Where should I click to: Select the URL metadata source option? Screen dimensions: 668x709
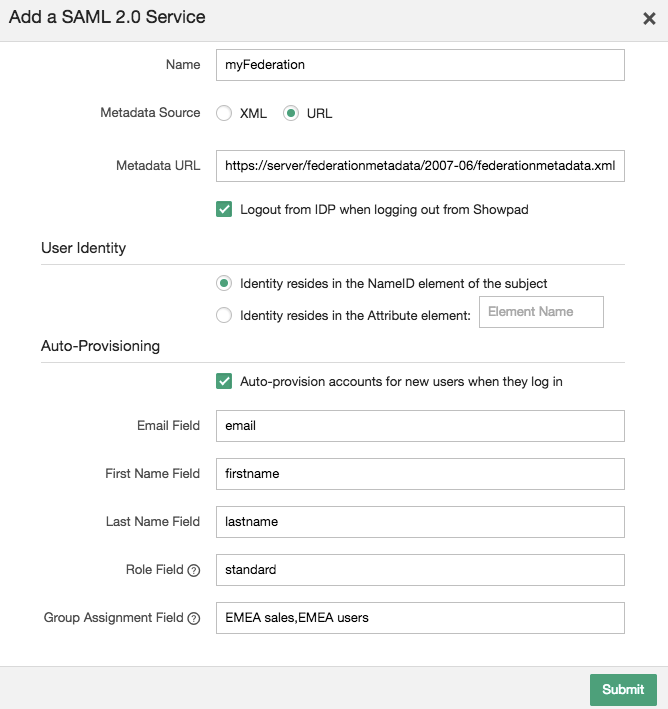pyautogui.click(x=291, y=113)
